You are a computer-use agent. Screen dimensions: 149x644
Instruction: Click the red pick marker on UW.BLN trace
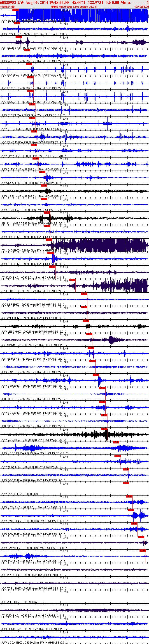point(16,9)
